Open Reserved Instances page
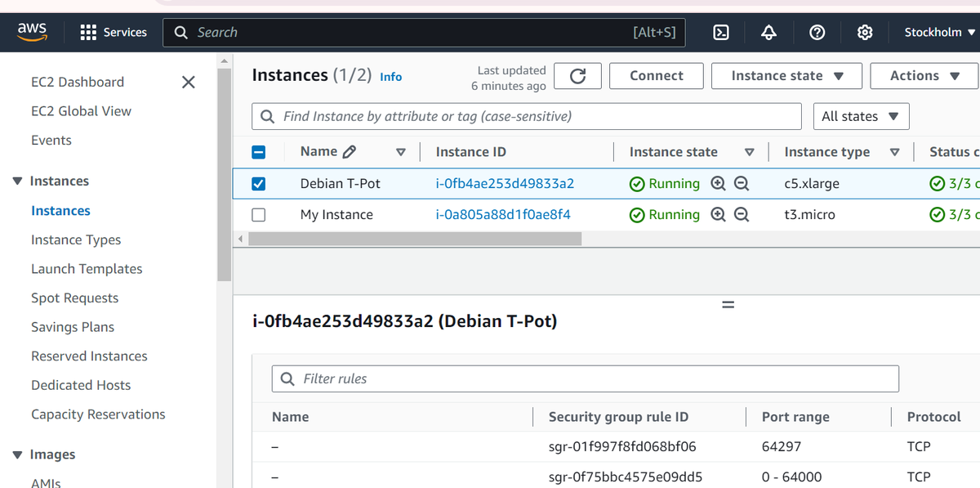 tap(89, 356)
